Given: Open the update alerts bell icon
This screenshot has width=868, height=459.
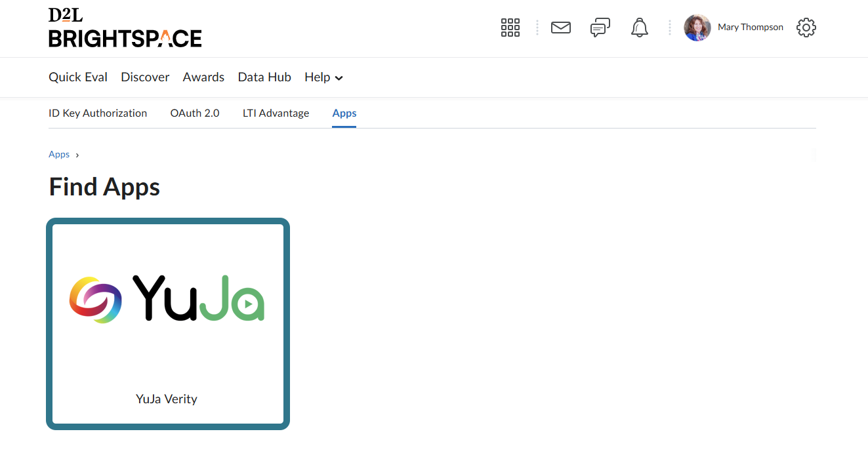Looking at the screenshot, I should (x=640, y=28).
